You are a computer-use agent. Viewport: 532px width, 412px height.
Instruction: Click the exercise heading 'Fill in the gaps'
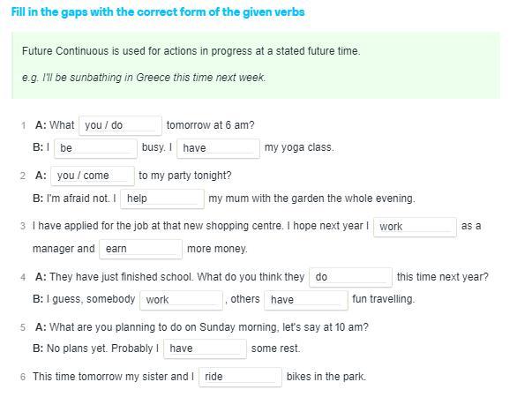[x=158, y=12]
